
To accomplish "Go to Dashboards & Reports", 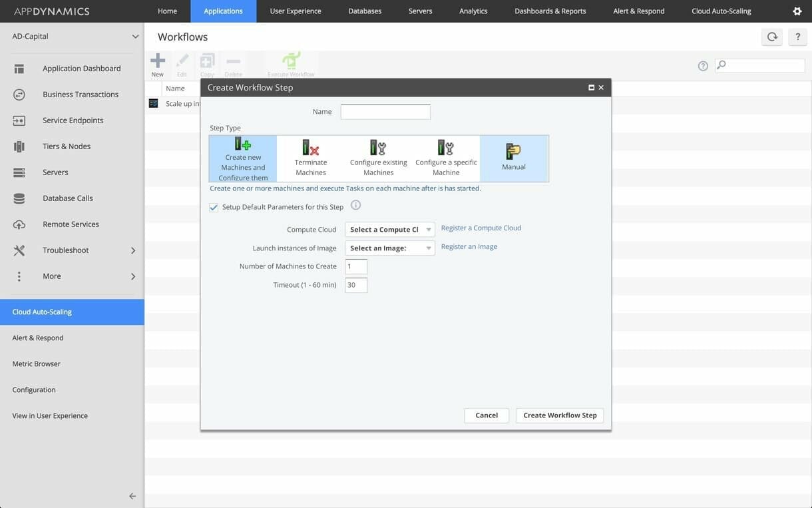I will [550, 11].
